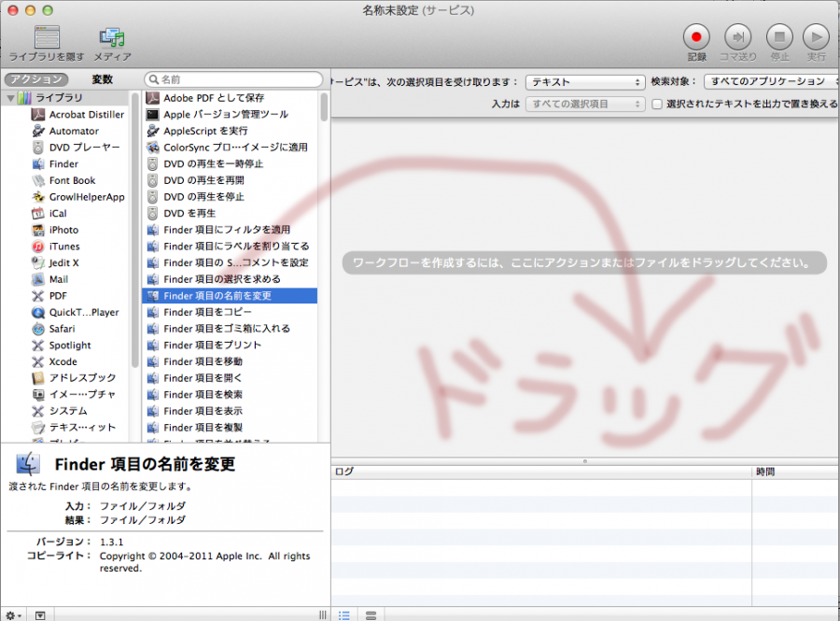Show the log list view at bottom
Image resolution: width=840 pixels, height=621 pixels.
344,614
